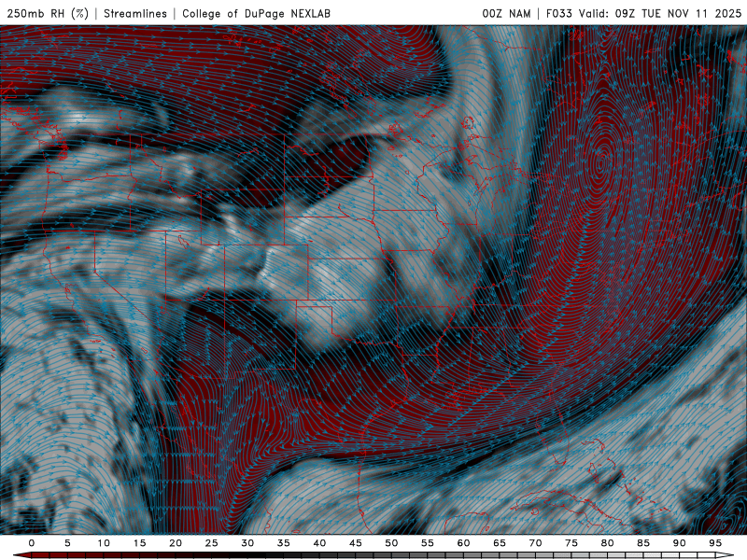Click the "College of DuPage NEXLAB" text
The height and width of the screenshot is (560, 747).
pyautogui.click(x=256, y=14)
